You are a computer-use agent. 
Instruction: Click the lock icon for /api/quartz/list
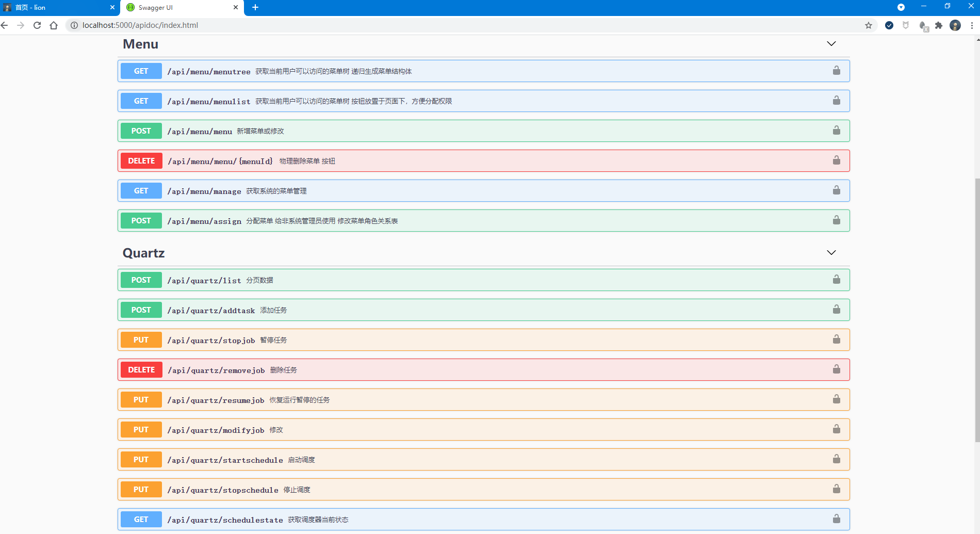tap(836, 280)
